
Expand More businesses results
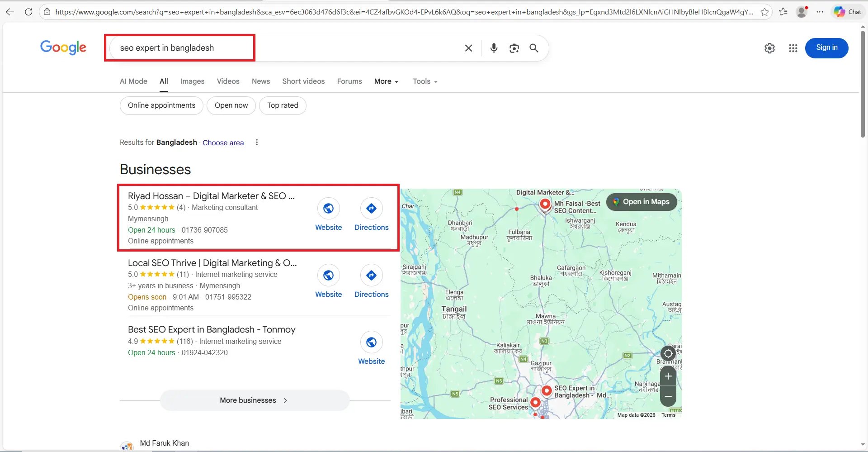(x=253, y=400)
